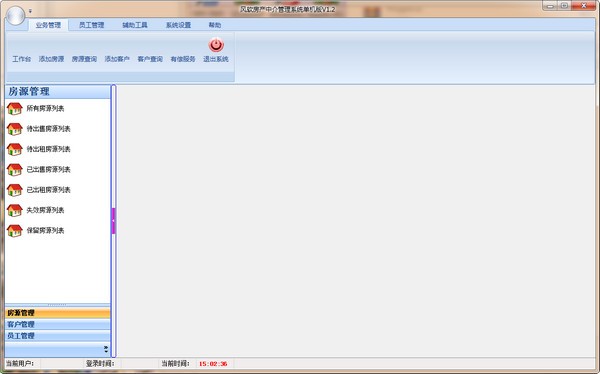Click the house icon for 待出租房源列表
The image size is (600, 374).
point(15,149)
